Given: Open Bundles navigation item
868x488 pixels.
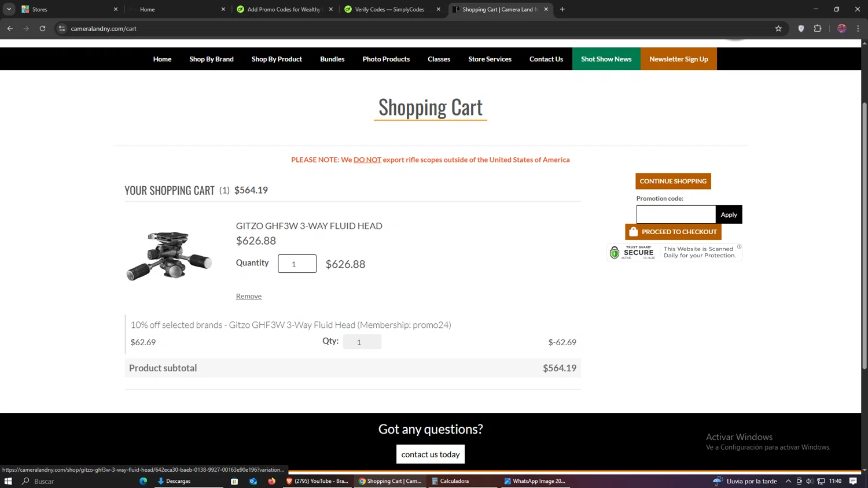Looking at the screenshot, I should click(x=332, y=59).
